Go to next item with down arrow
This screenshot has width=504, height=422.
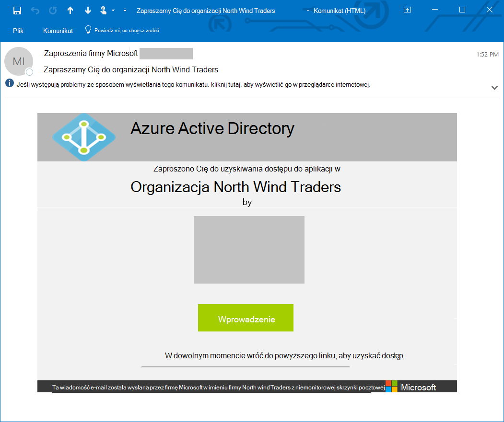[88, 11]
